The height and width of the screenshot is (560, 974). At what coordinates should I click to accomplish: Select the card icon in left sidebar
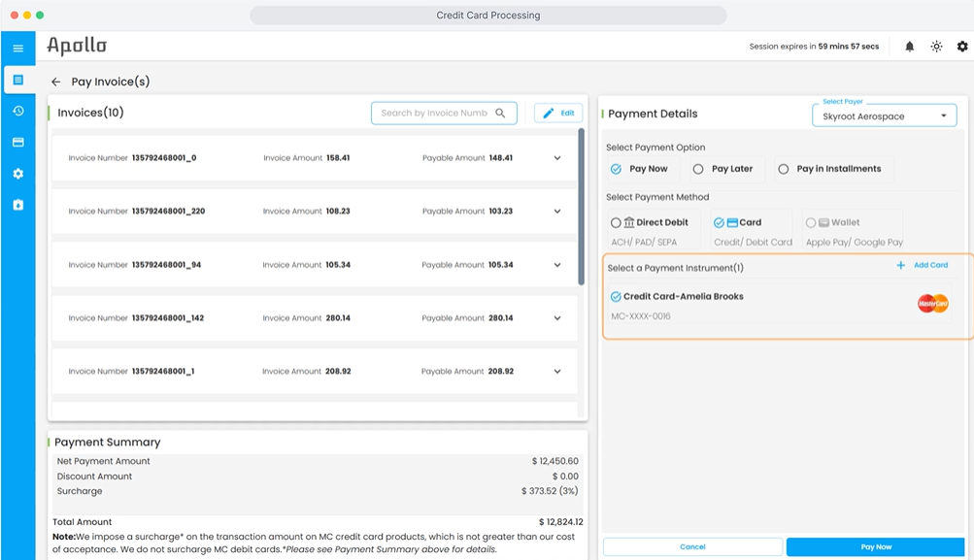(17, 142)
